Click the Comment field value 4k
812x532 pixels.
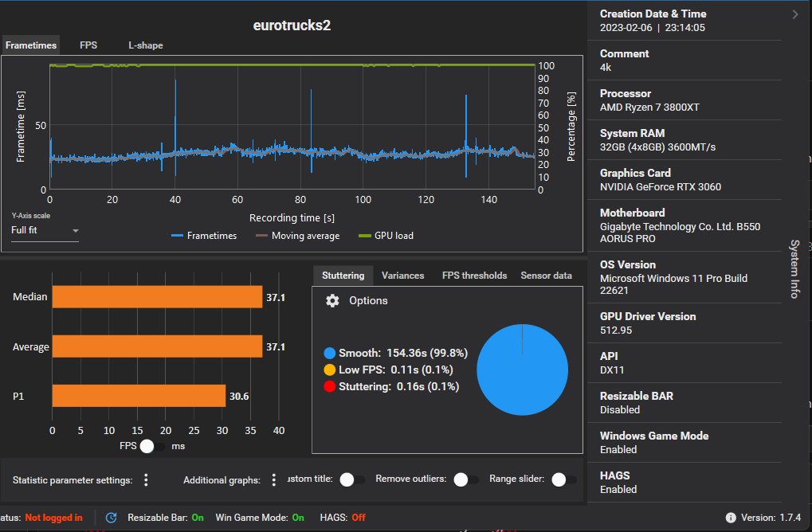point(606,67)
